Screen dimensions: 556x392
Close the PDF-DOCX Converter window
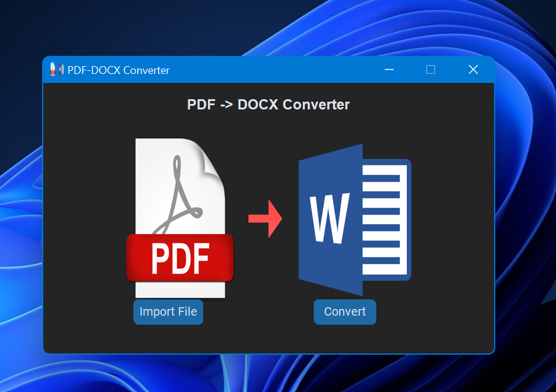[473, 70]
